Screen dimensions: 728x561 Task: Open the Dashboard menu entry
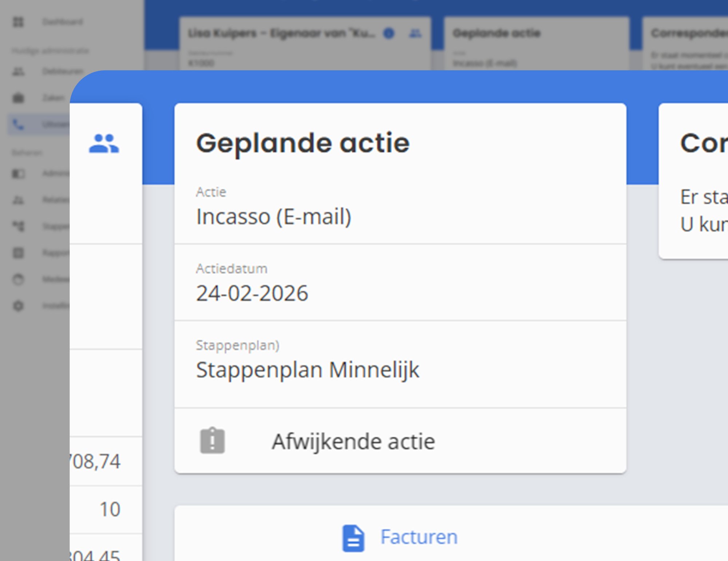[63, 22]
